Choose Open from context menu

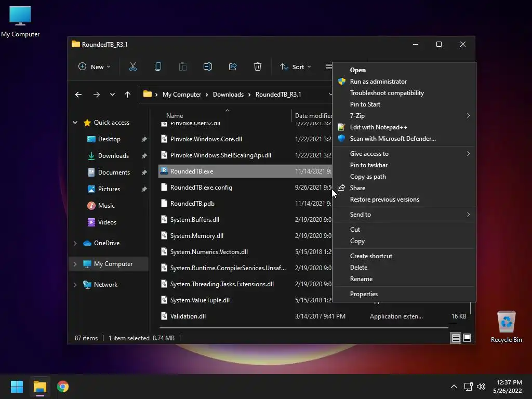click(x=404, y=70)
